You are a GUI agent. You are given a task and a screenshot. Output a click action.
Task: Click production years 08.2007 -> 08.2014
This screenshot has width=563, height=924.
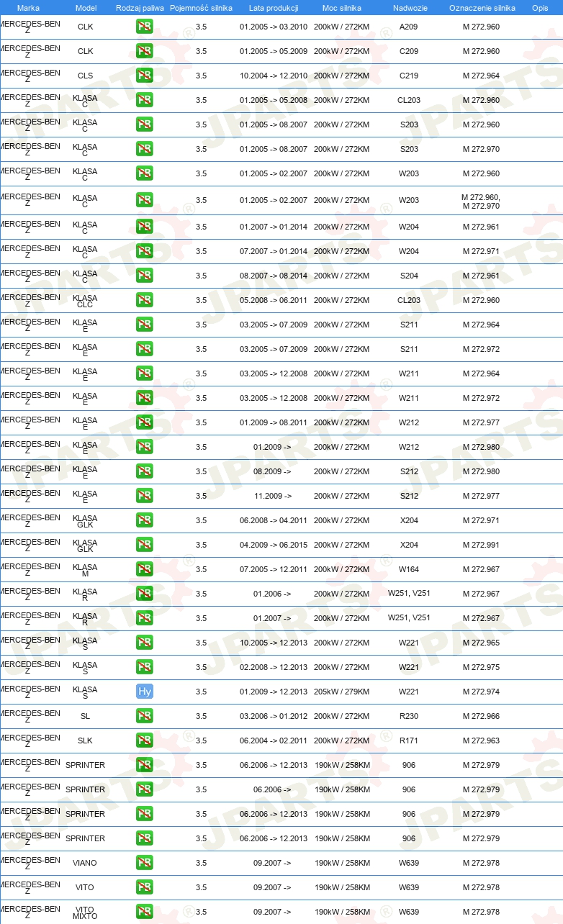274,276
